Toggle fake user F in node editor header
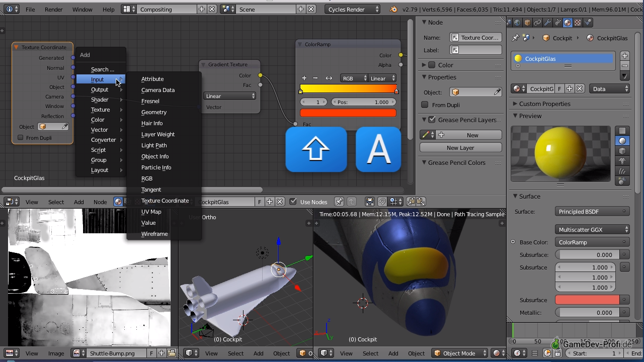Screen dimensions: 644x362 pos(260,202)
